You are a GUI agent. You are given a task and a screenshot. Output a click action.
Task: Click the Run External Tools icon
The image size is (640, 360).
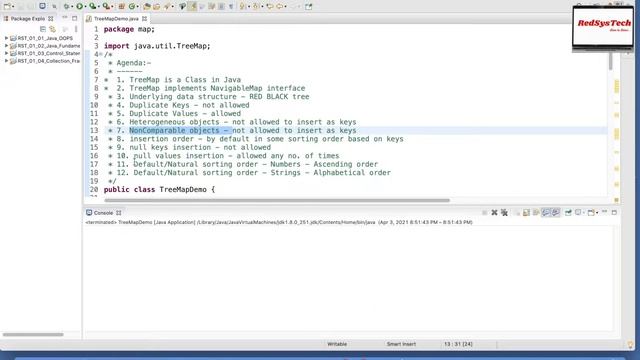click(106, 6)
